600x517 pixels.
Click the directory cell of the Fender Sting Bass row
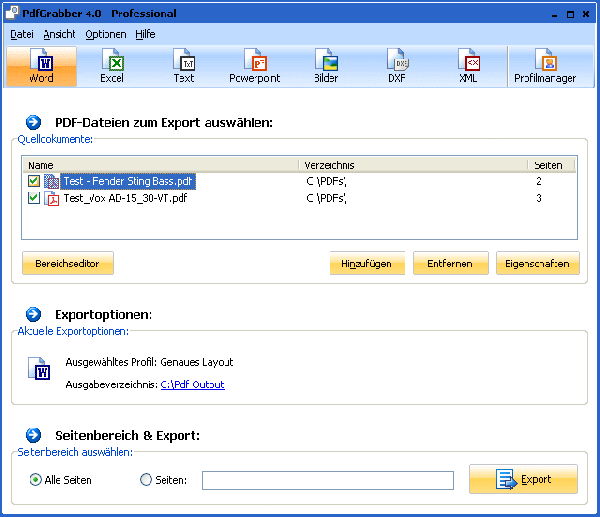pos(326,181)
